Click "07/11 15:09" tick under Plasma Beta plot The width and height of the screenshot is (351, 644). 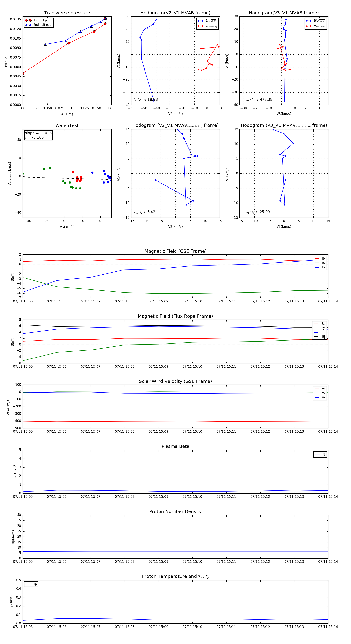[158, 497]
